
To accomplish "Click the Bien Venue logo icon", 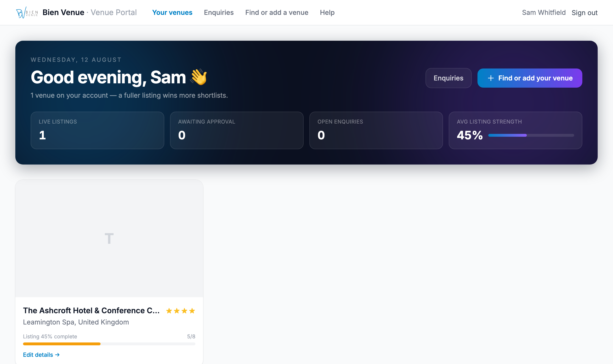I will click(x=27, y=12).
